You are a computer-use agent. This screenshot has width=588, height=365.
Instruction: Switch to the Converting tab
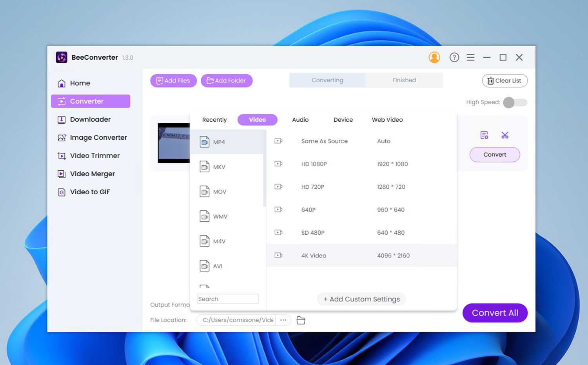point(327,80)
